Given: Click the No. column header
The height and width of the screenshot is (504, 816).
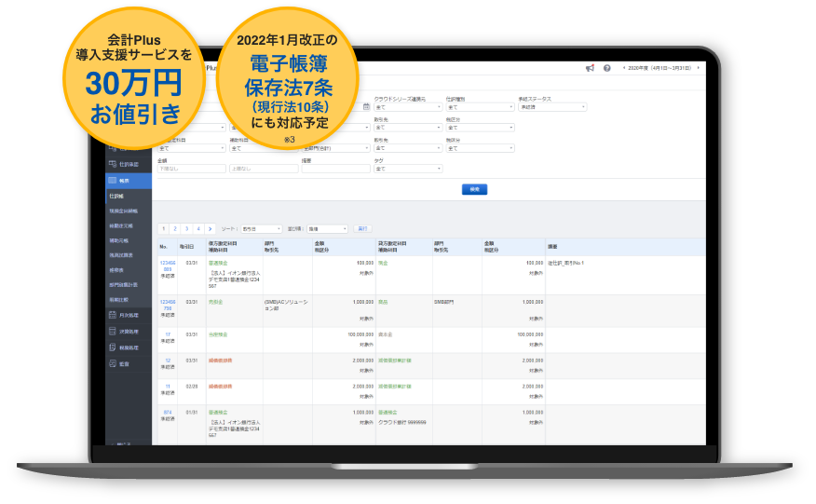Looking at the screenshot, I should point(163,247).
